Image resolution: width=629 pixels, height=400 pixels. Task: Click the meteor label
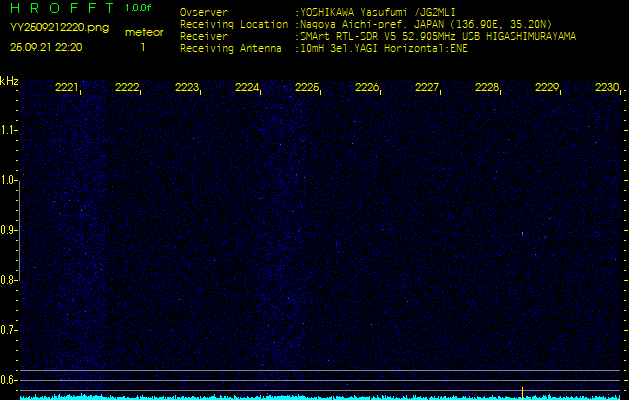point(144,33)
